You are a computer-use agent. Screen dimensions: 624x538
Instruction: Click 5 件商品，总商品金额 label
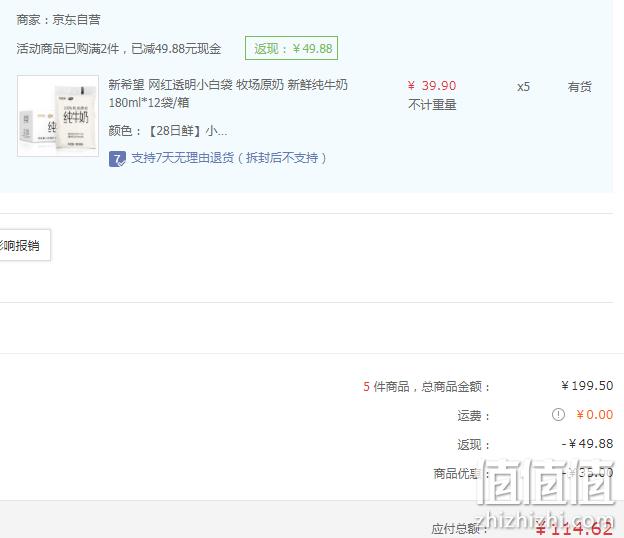click(x=426, y=386)
